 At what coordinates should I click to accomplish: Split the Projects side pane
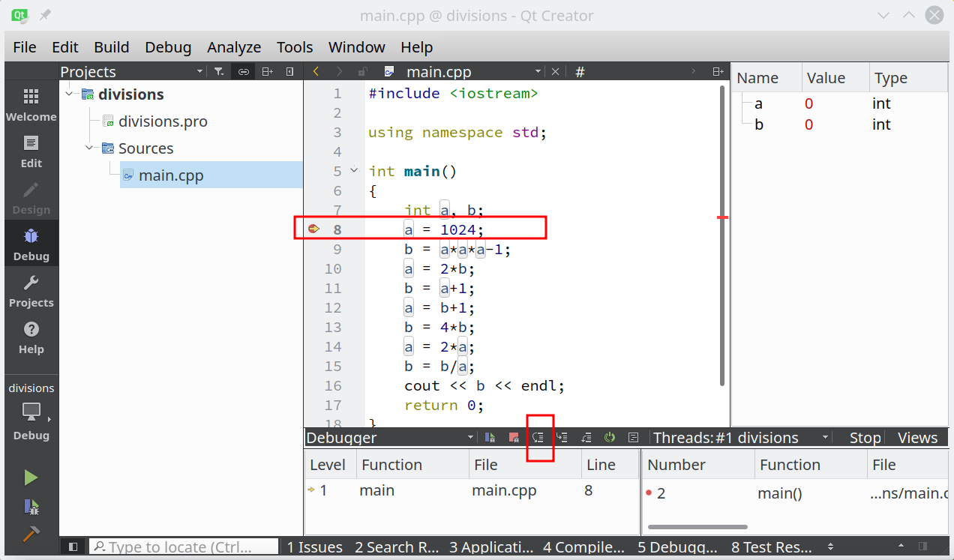coord(267,71)
